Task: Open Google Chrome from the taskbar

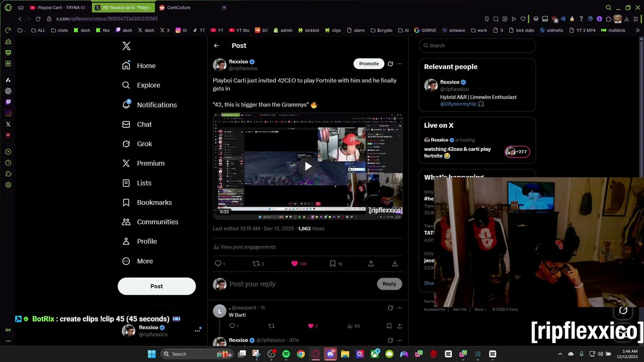Action: [300, 354]
